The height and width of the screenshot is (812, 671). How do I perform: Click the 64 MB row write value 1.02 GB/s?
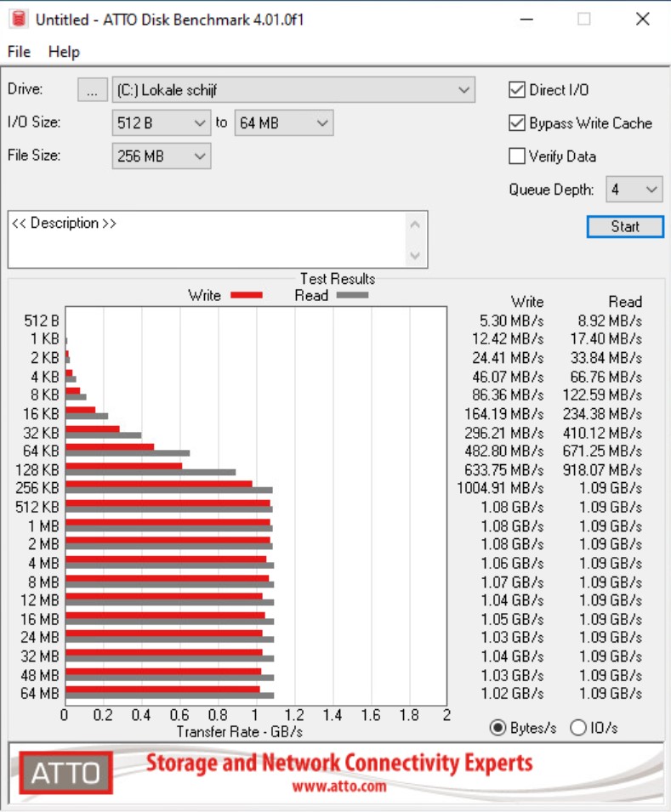point(512,694)
